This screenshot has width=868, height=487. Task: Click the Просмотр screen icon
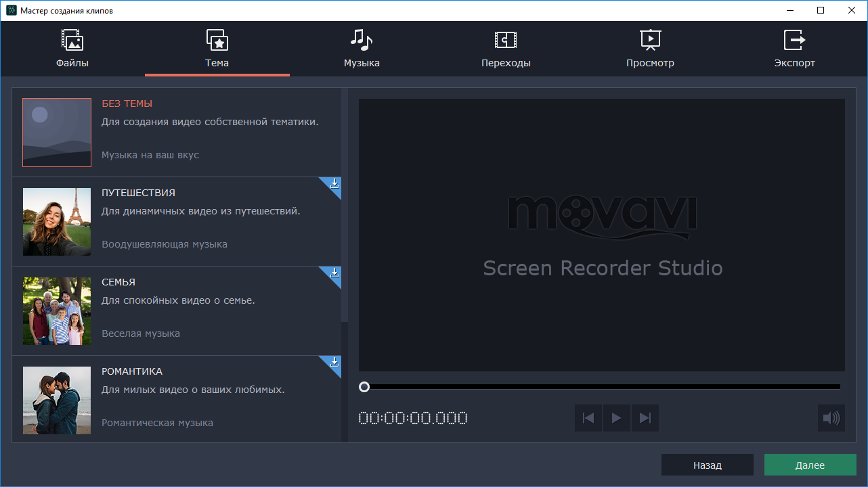(x=650, y=40)
